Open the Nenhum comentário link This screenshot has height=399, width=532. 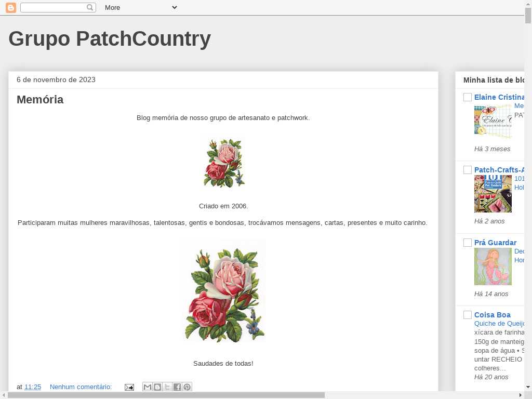click(x=81, y=387)
